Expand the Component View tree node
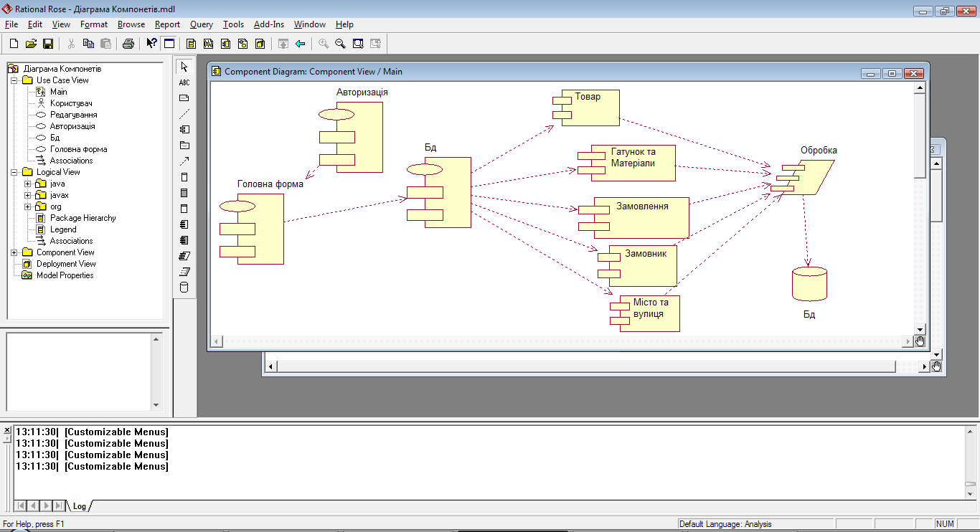This screenshot has width=980, height=532. click(x=14, y=252)
